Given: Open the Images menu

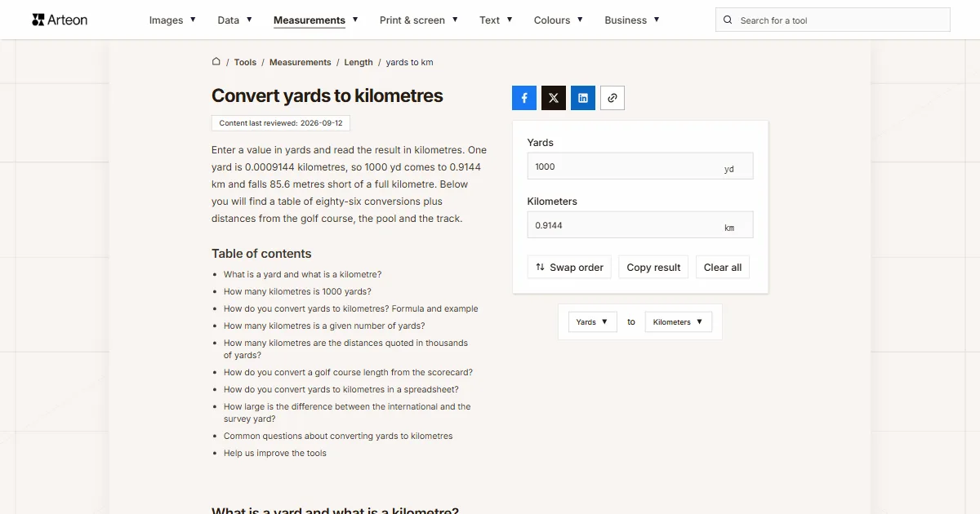Looking at the screenshot, I should [172, 20].
